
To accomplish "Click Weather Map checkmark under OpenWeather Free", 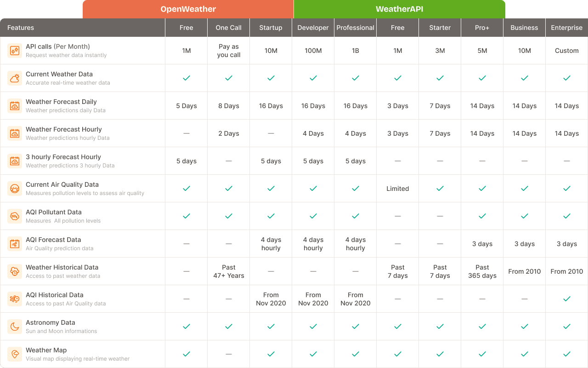I will click(186, 354).
